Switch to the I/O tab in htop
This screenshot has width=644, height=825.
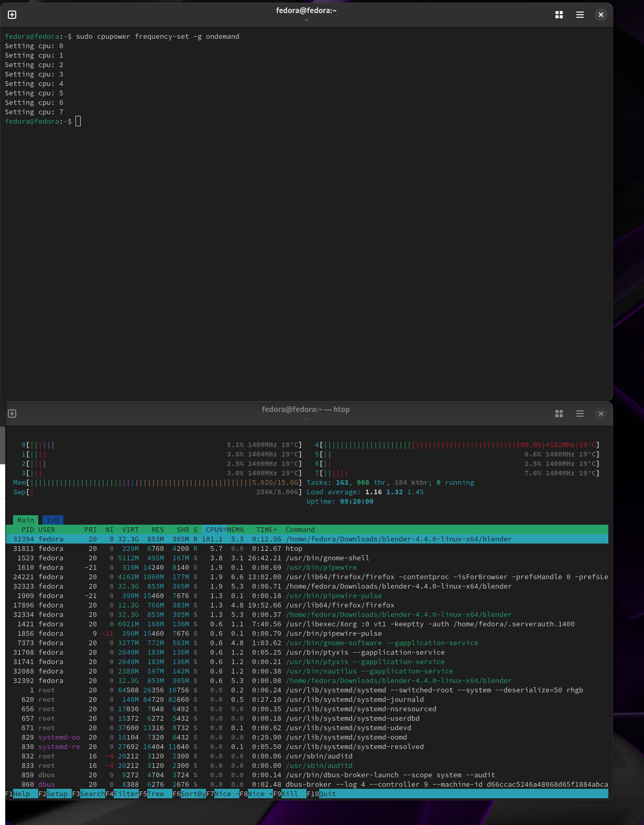(52, 520)
